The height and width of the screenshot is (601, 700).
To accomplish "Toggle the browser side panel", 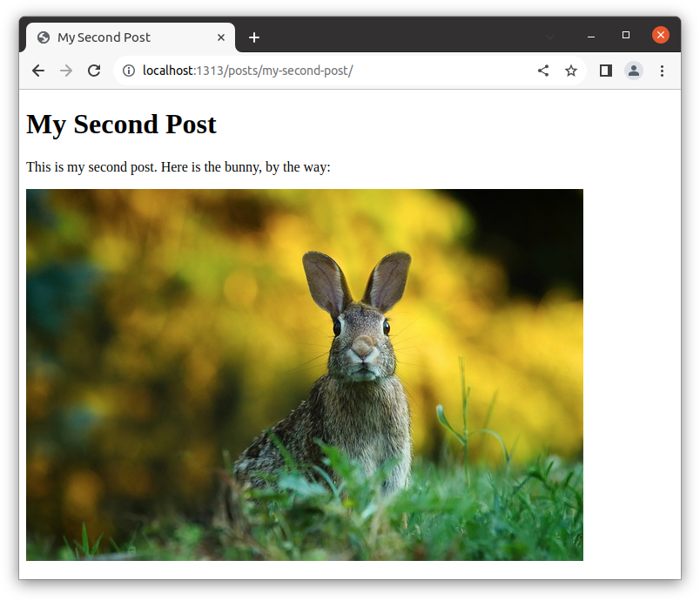I will pyautogui.click(x=606, y=71).
